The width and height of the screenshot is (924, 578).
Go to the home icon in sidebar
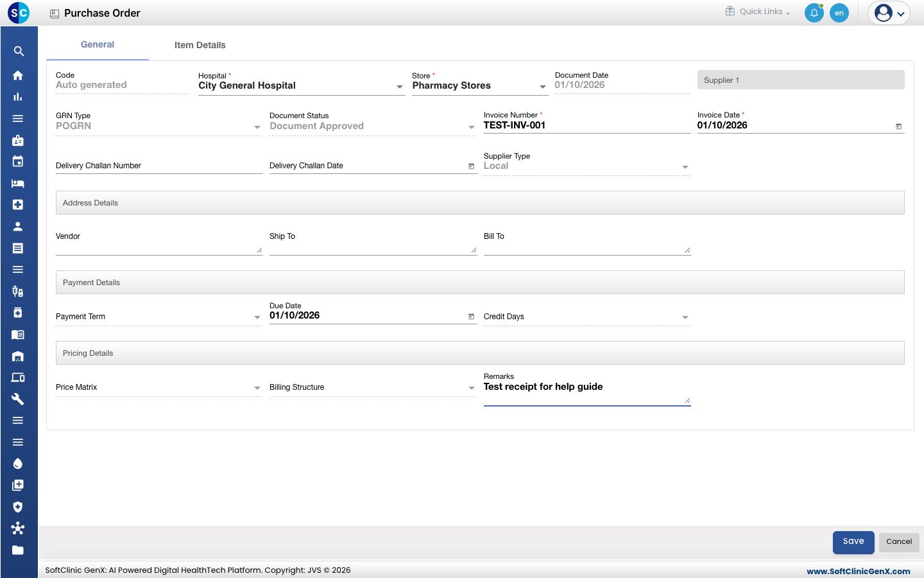pos(18,75)
